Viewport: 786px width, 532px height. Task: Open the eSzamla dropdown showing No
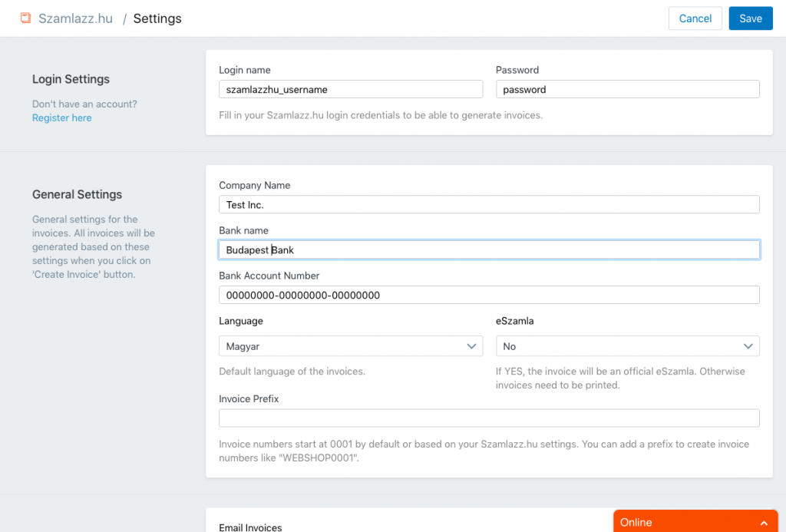[x=628, y=346]
